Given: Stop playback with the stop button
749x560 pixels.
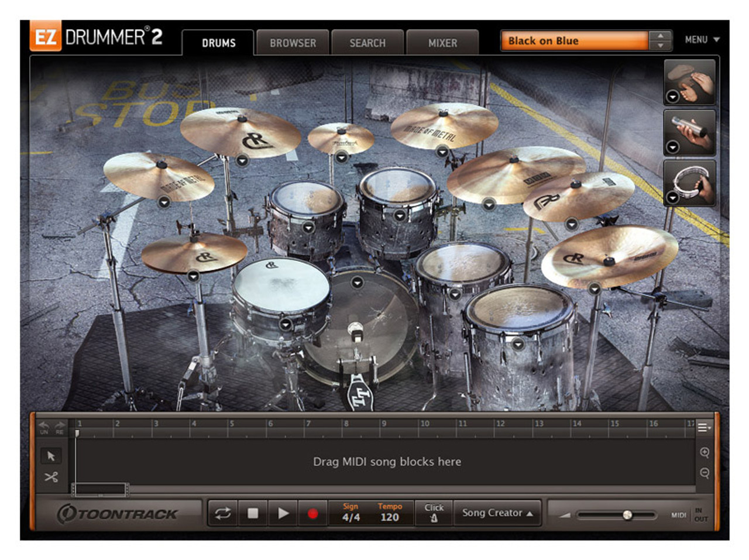Looking at the screenshot, I should point(253,513).
